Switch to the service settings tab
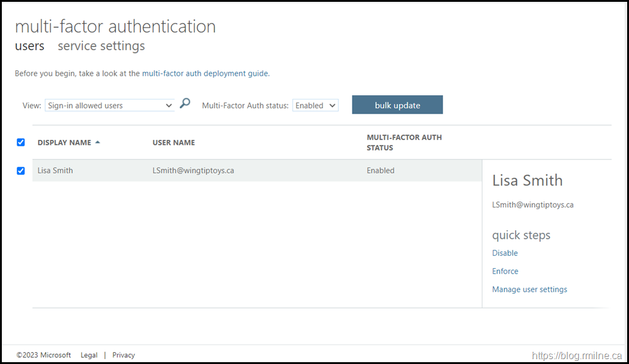This screenshot has width=629, height=364. pos(101,46)
